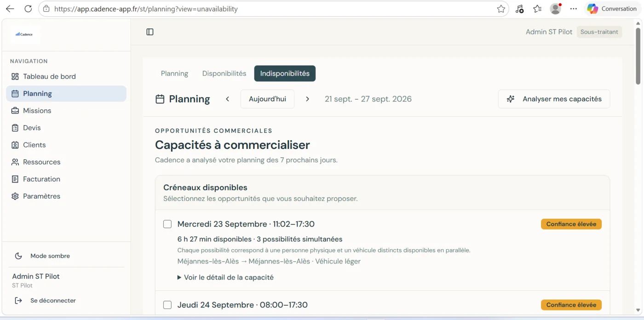Open the browser three-dot menu
The image size is (644, 320).
573,9
